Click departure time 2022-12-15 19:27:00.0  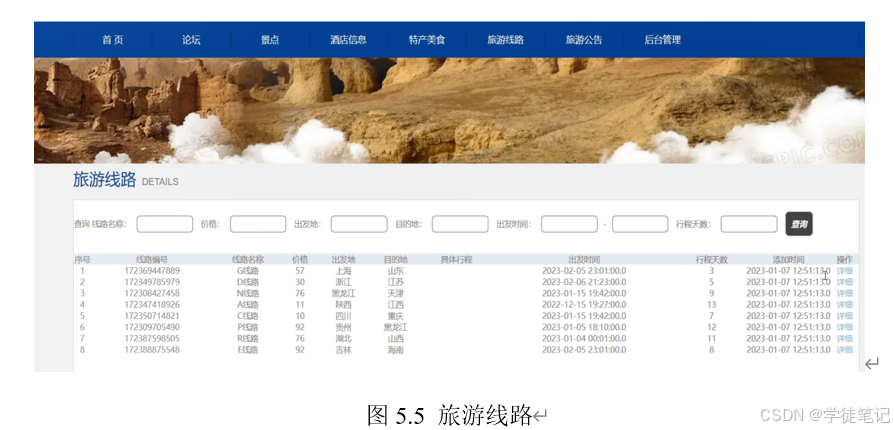click(584, 305)
